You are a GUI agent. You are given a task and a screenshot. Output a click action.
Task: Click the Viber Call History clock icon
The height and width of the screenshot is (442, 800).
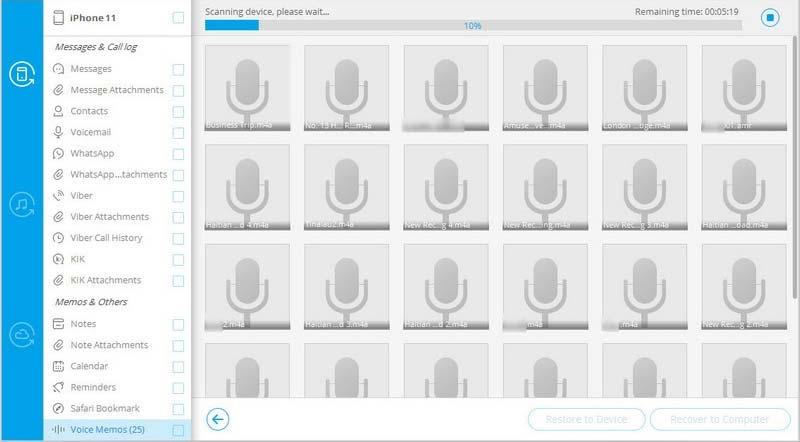point(59,238)
